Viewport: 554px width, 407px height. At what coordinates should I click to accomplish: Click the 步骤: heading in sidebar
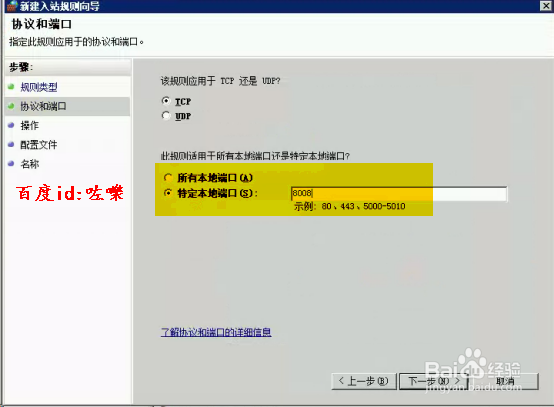tap(21, 67)
